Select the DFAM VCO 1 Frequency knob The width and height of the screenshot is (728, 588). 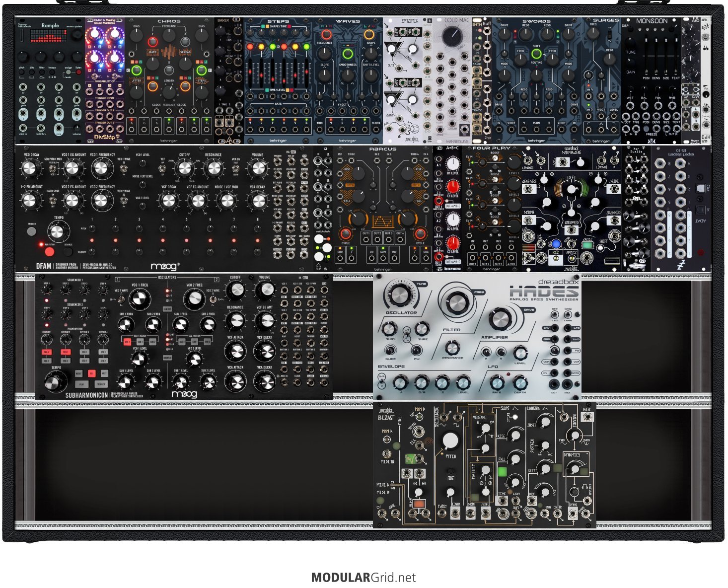click(101, 169)
